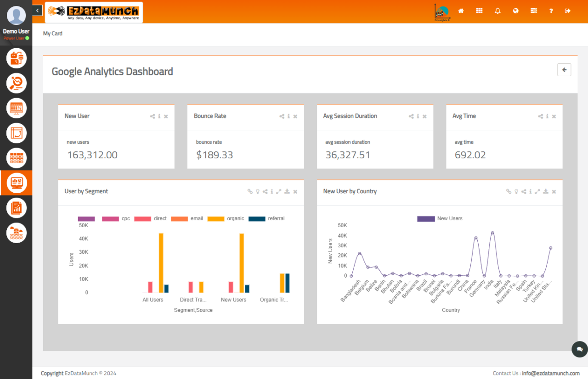Click the notifications bell icon
The width and height of the screenshot is (588, 379).
pos(498,11)
